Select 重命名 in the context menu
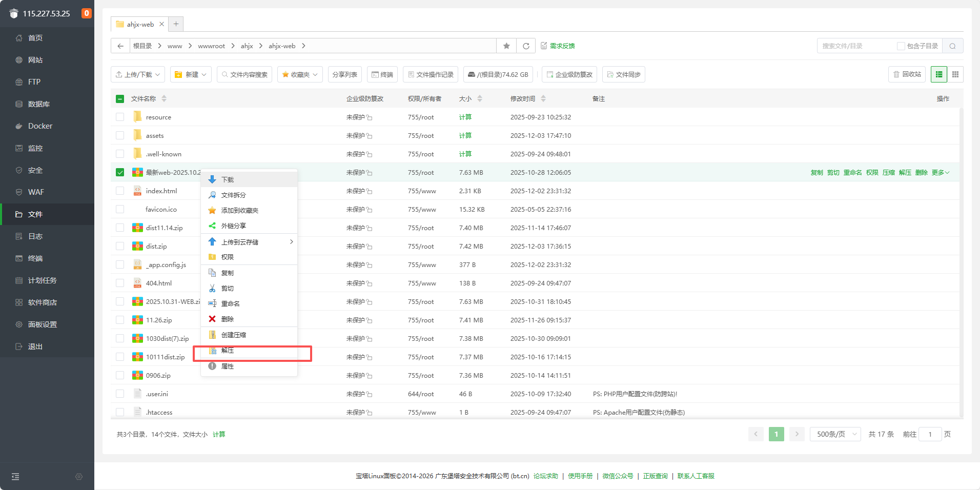 coord(230,304)
